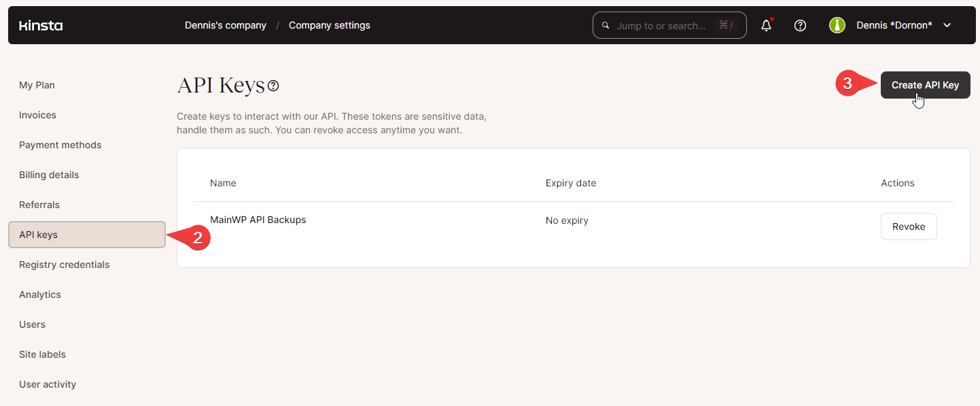Screen dimensions: 980x406
Task: Focus the Jump to or search field
Action: coord(669,25)
